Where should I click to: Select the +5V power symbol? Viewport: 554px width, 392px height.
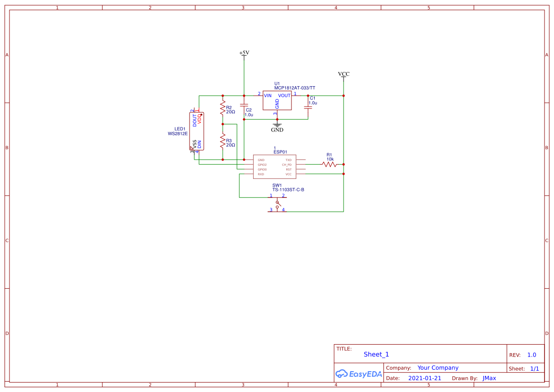pyautogui.click(x=244, y=55)
